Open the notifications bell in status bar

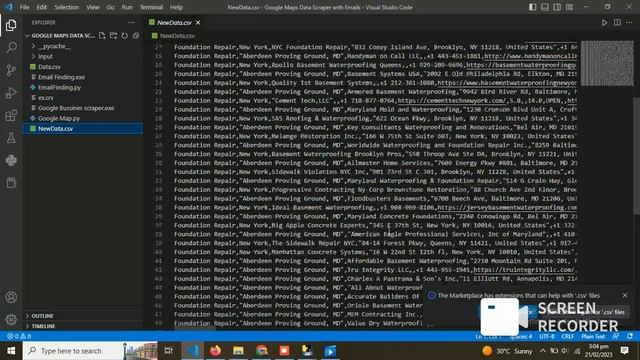tap(630, 336)
